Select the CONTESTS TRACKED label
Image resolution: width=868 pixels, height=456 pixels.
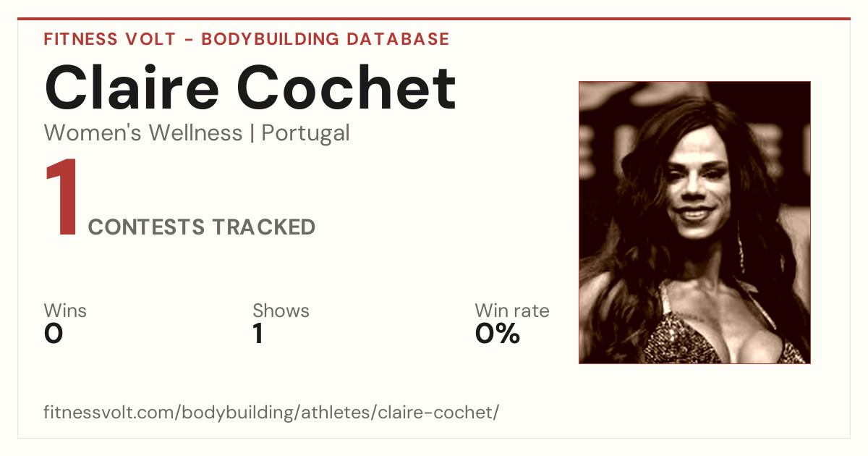pyautogui.click(x=202, y=227)
